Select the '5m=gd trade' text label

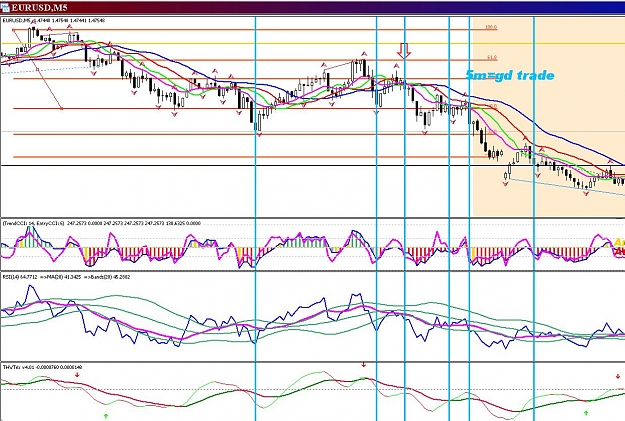(510, 75)
